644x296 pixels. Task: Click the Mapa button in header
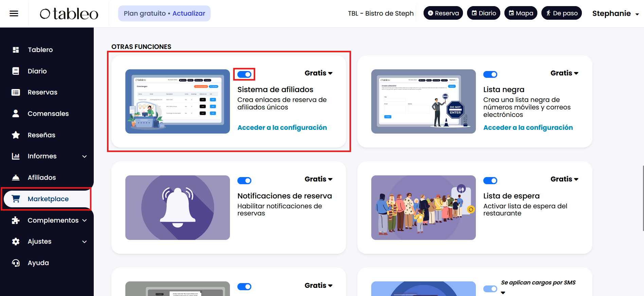[x=521, y=13]
